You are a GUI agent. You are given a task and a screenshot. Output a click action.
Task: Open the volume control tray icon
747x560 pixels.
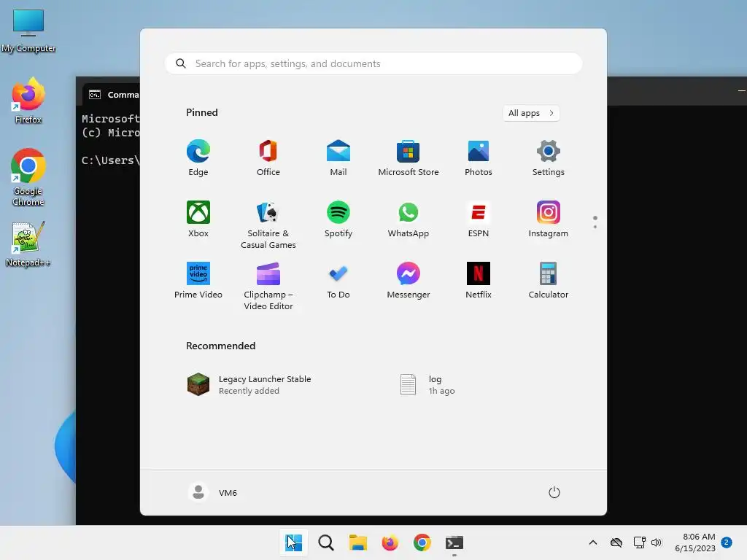(657, 542)
